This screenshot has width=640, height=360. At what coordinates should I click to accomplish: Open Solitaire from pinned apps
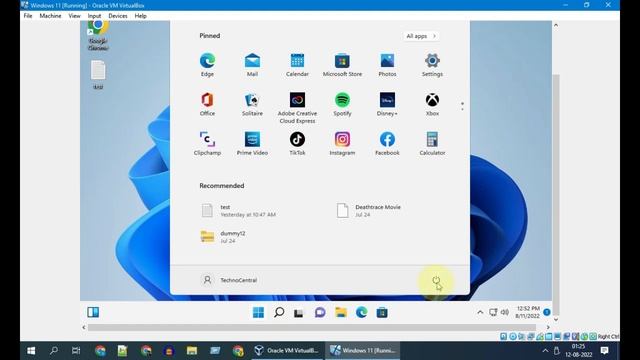tap(252, 104)
